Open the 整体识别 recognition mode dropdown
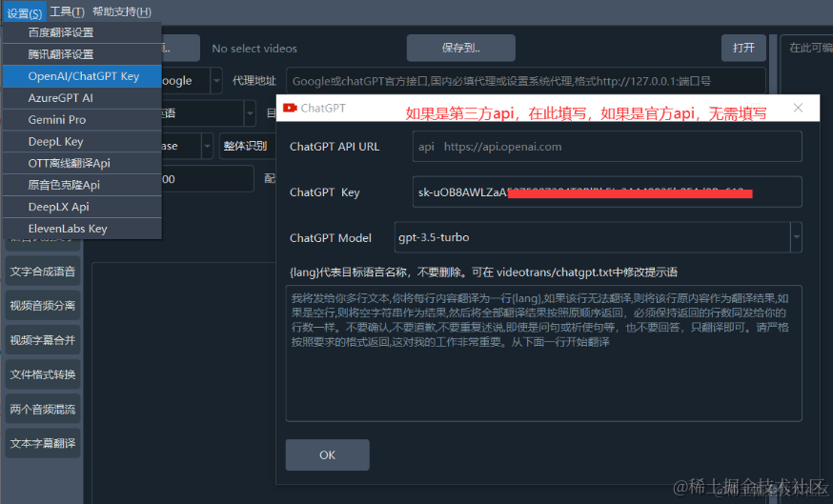833x504 pixels. (x=248, y=146)
